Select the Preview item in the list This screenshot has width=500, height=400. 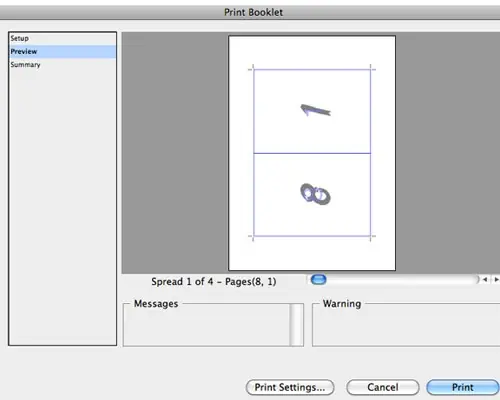click(62, 51)
